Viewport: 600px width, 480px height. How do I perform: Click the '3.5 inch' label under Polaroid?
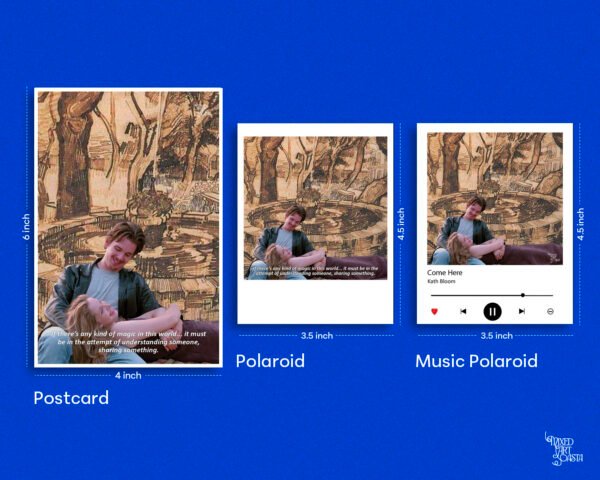pyautogui.click(x=315, y=336)
